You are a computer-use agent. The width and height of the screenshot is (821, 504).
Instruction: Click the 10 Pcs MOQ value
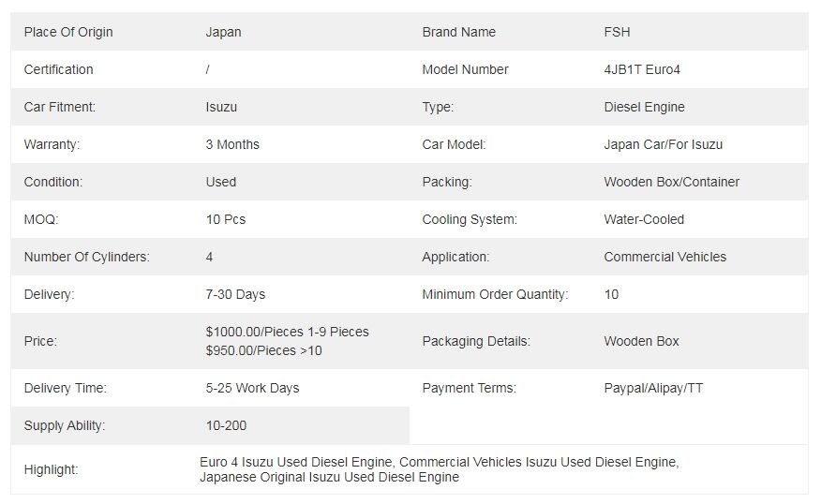(225, 219)
